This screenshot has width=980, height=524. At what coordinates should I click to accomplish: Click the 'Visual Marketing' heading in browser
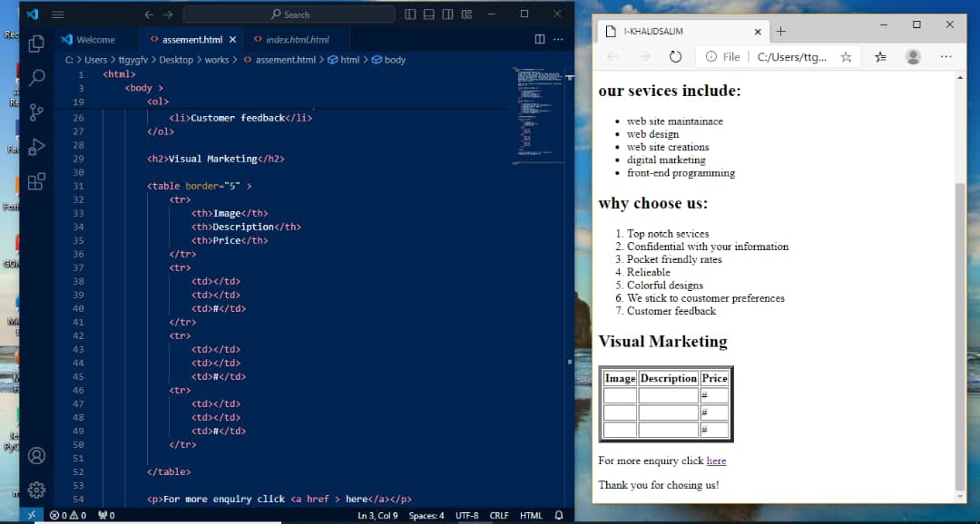pyautogui.click(x=662, y=341)
